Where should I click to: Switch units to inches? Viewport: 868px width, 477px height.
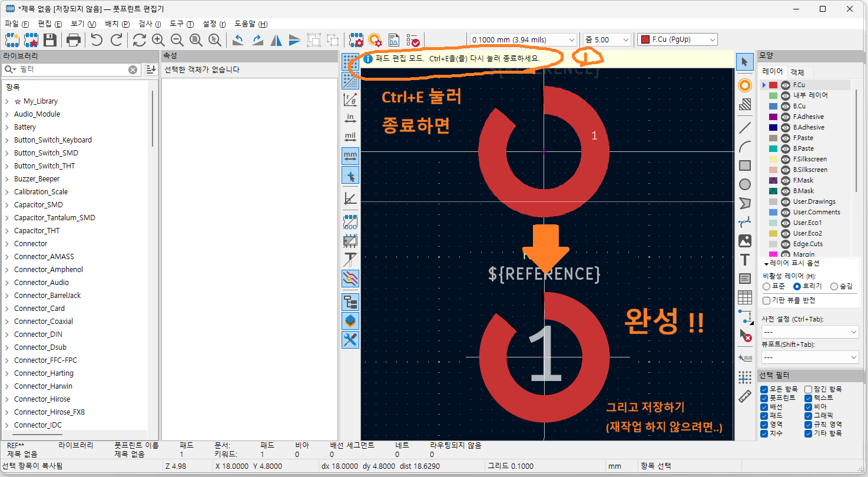pyautogui.click(x=350, y=118)
